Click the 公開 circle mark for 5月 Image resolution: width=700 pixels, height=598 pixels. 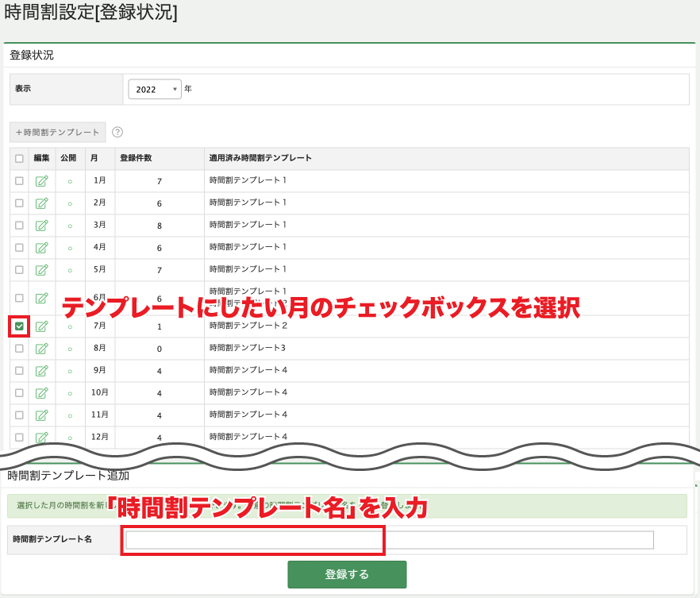70,271
